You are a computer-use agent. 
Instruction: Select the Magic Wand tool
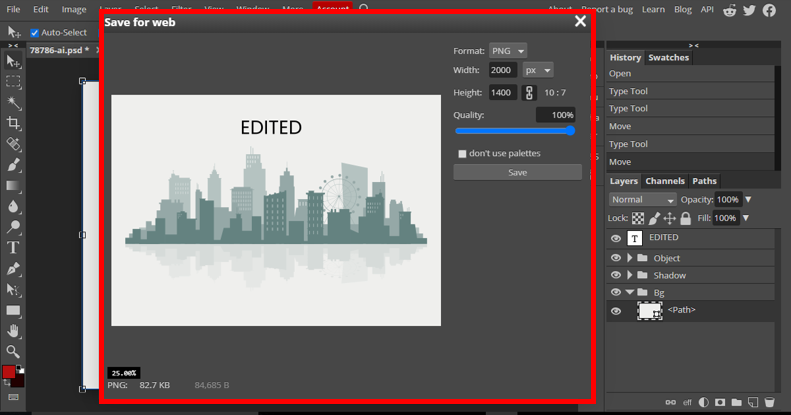pyautogui.click(x=13, y=103)
